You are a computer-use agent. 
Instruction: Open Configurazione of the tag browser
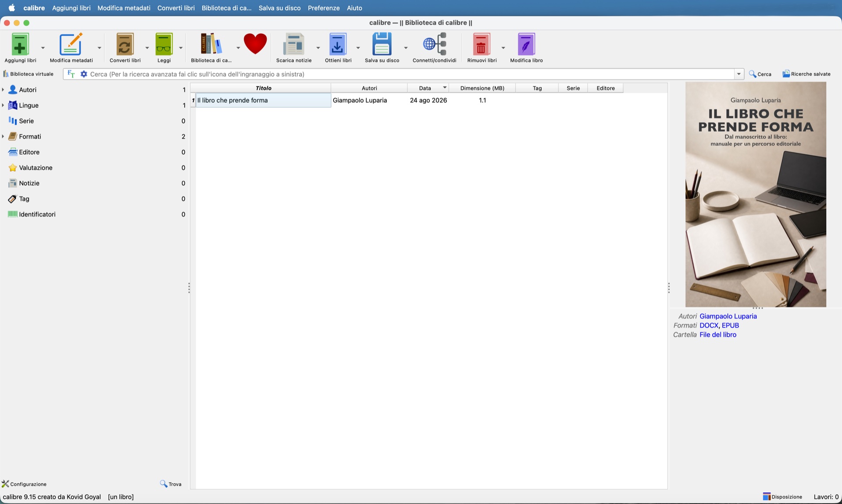pos(24,484)
